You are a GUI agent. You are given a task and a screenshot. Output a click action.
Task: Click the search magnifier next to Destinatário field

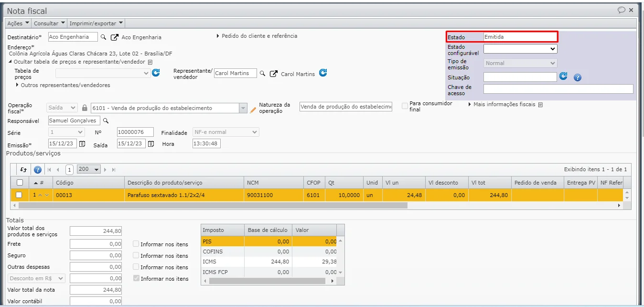click(x=104, y=37)
